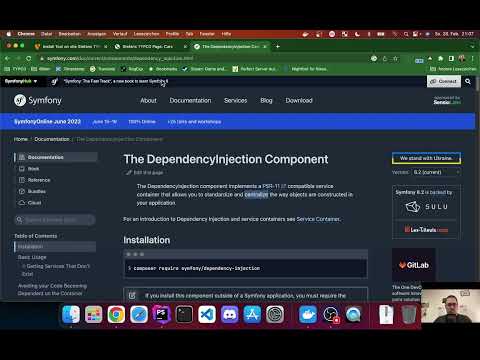Click the Connect button

pos(444,81)
